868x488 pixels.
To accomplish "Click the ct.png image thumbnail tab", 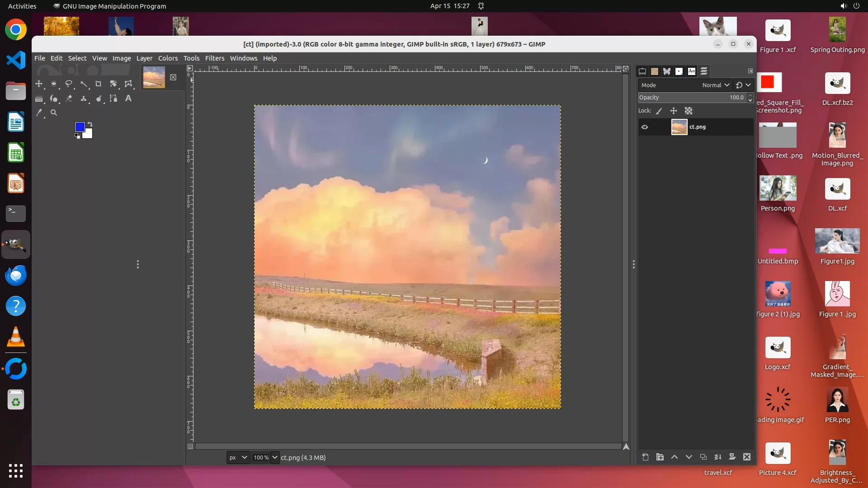I will tap(154, 77).
